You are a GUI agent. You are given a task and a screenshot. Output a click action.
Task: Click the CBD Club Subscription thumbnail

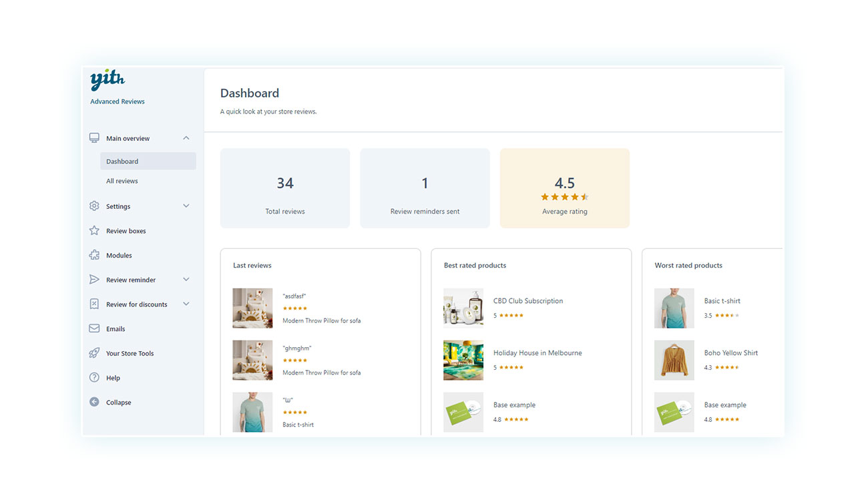tap(463, 308)
